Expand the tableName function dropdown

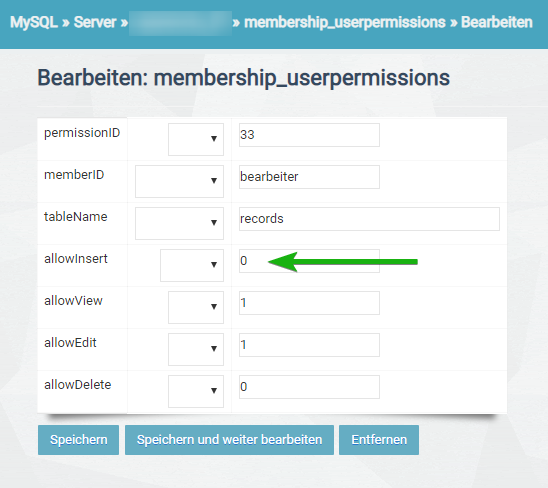(179, 223)
